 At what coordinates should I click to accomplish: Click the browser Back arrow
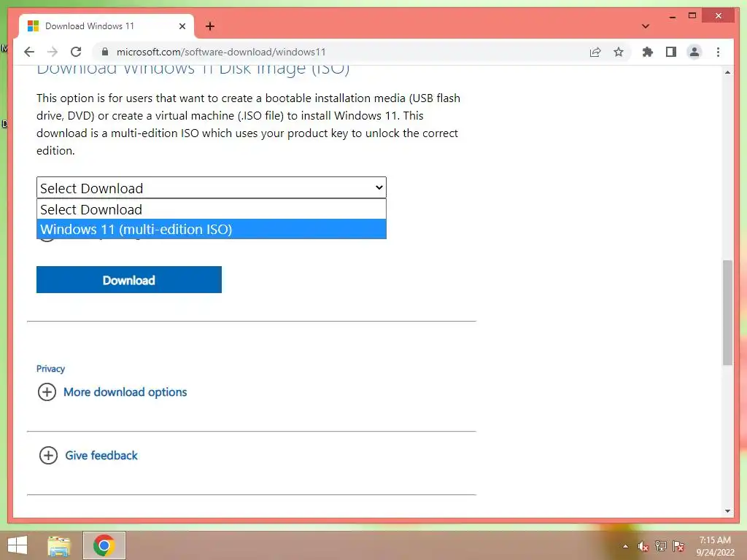29,52
